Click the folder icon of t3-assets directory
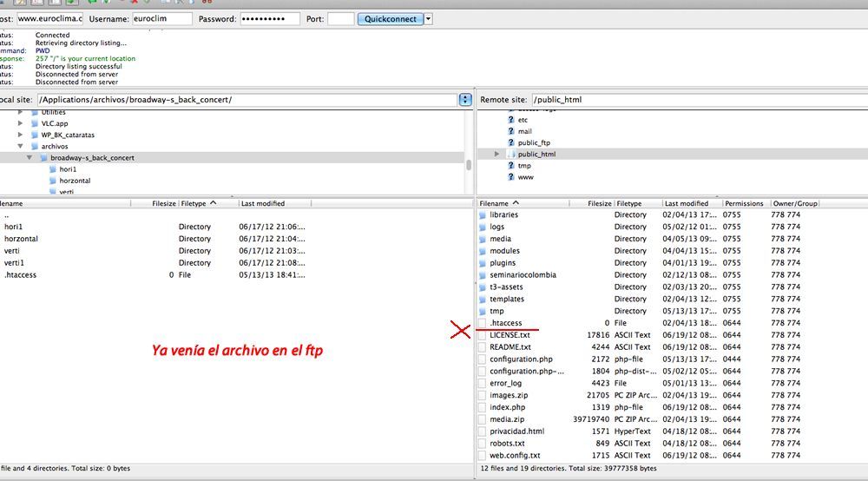Screen dimensions: 868x481 click(x=482, y=287)
